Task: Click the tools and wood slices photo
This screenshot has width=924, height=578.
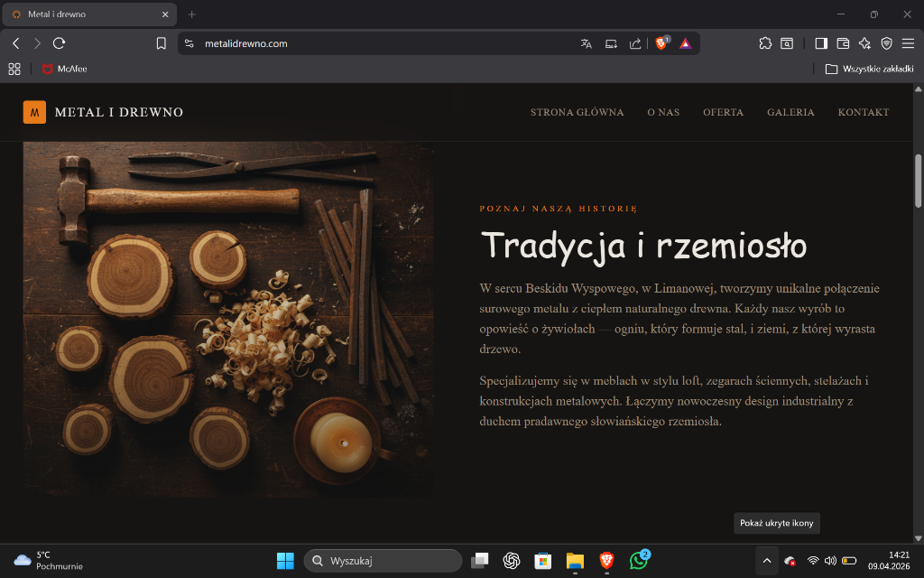Action: pos(228,319)
